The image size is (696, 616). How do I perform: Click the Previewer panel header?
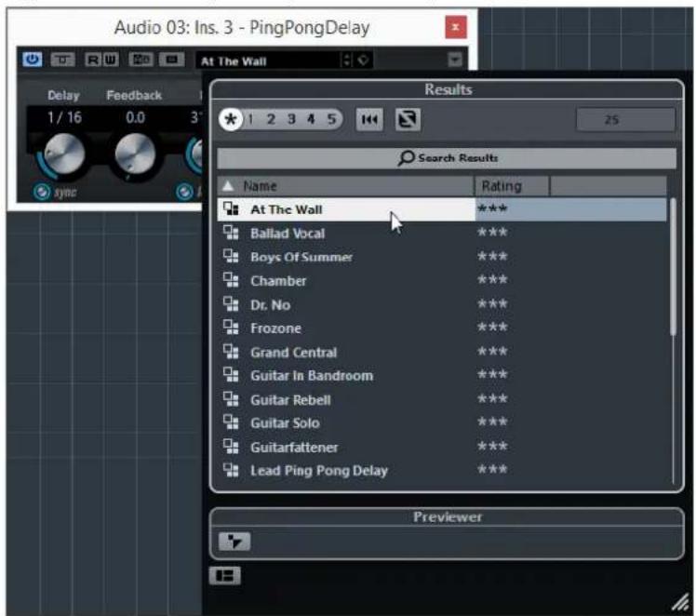448,517
